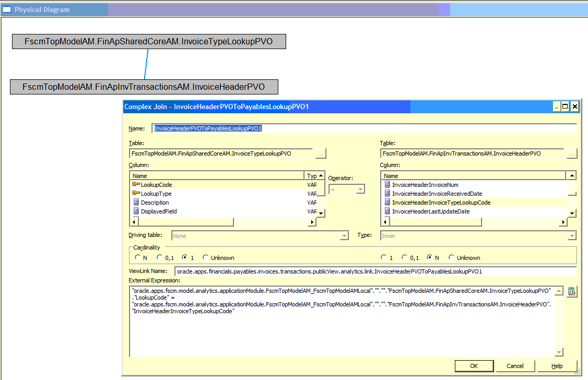Click the key icon beside LookupCode
This screenshot has width=588, height=380.
pyautogui.click(x=135, y=184)
